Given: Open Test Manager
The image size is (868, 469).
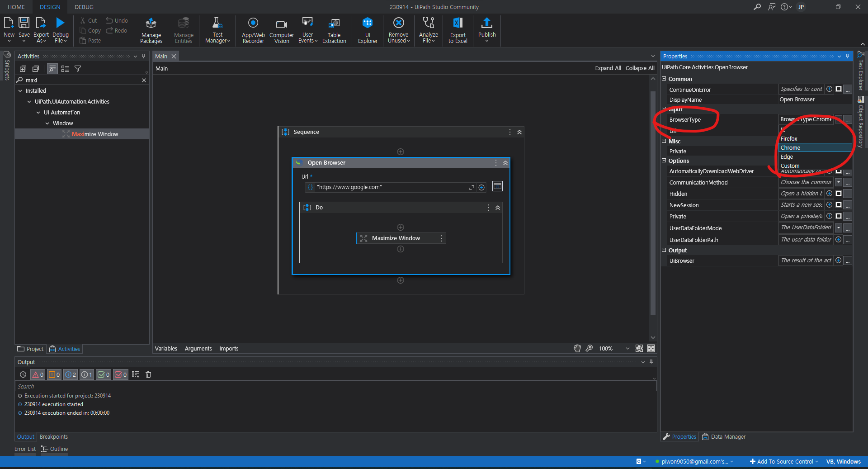Looking at the screenshot, I should 217,30.
